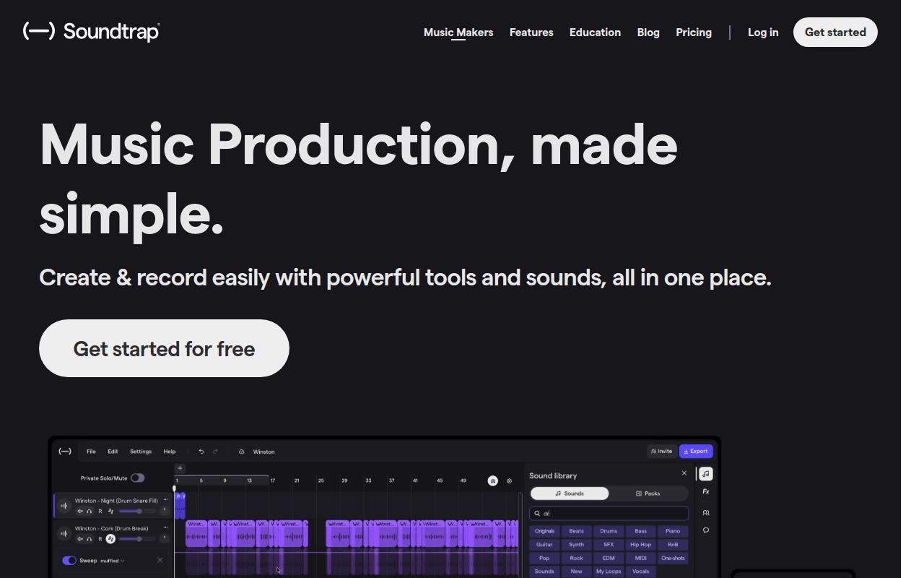Adjust Winston - Night volume slider

[x=137, y=512]
